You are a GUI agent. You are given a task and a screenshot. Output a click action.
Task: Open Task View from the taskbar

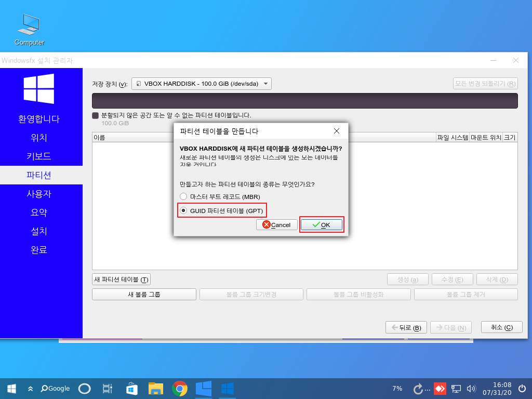pos(107,389)
